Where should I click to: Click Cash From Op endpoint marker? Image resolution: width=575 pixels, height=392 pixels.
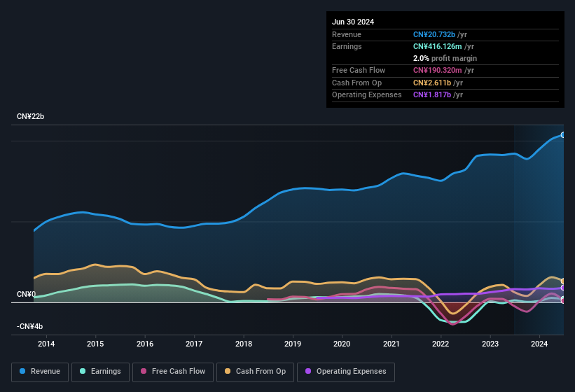click(x=562, y=281)
